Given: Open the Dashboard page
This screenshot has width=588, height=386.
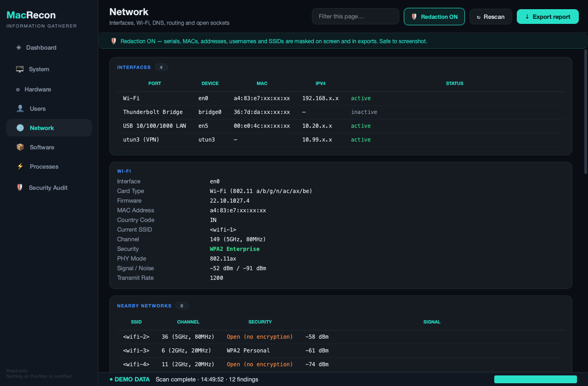Looking at the screenshot, I should pos(49,47).
